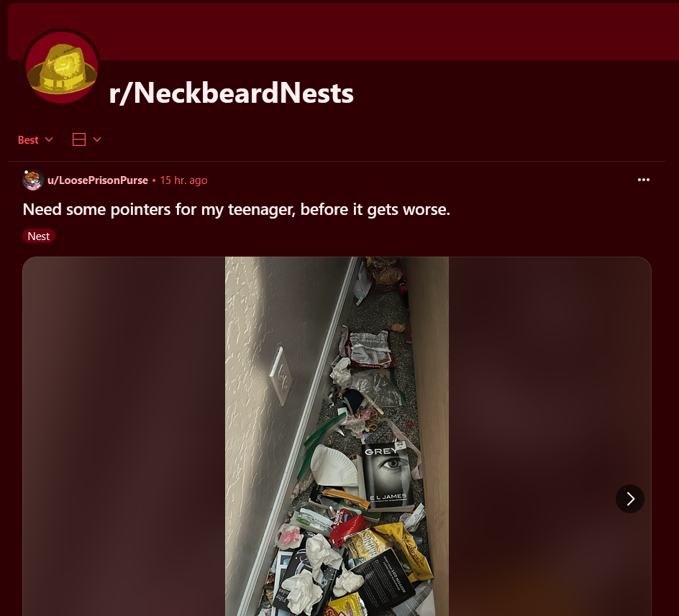
Task: Select the card view layout icon
Action: [79, 139]
